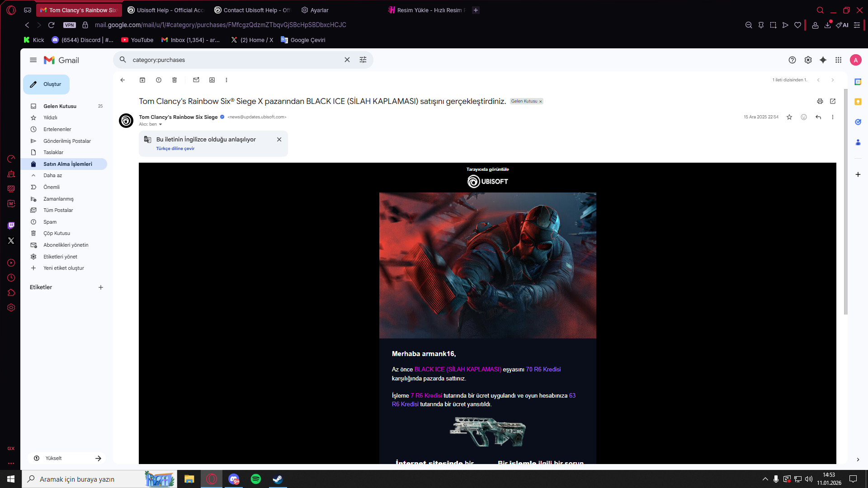The width and height of the screenshot is (868, 488).
Task: Go back to the purchases email list
Action: [123, 80]
